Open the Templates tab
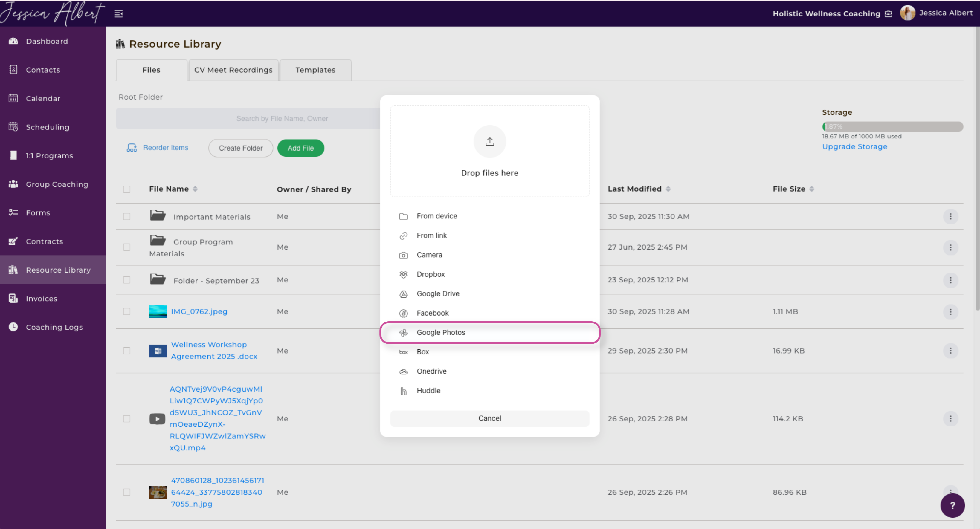 point(315,70)
